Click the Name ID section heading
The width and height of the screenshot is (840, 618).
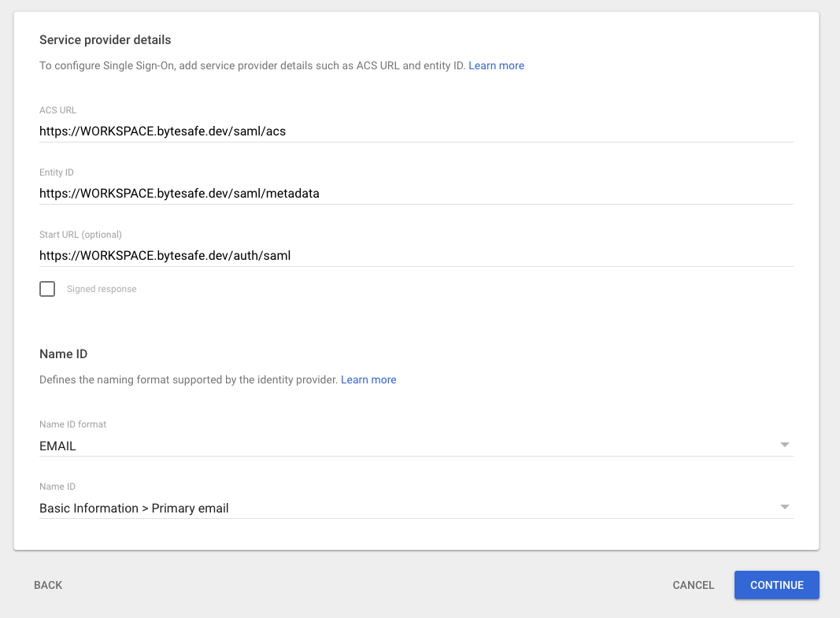63,354
